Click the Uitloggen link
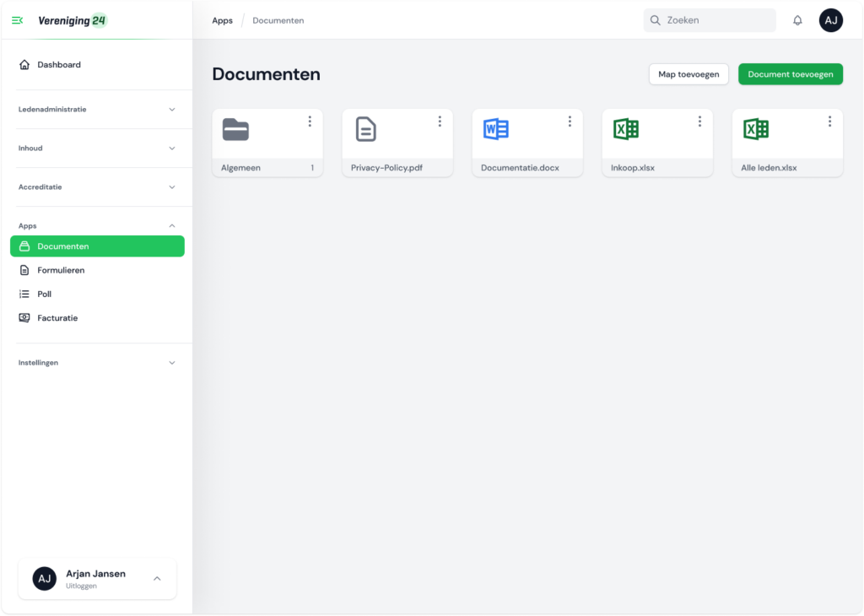 (81, 586)
